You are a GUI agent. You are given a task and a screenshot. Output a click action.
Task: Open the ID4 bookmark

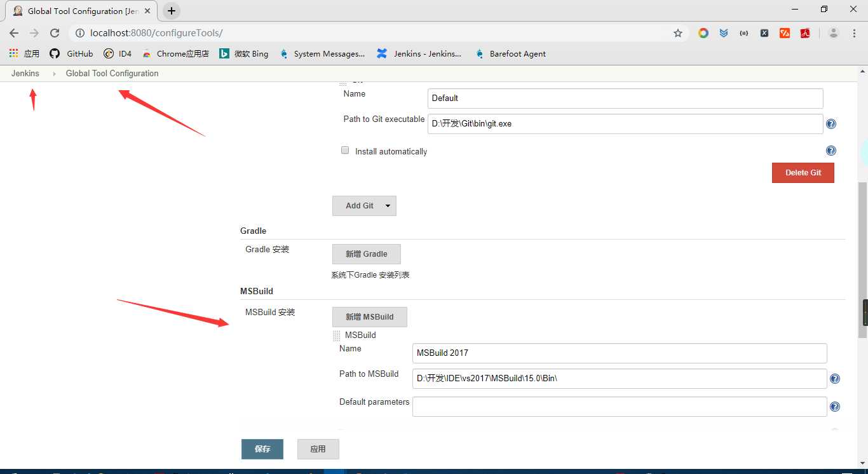pyautogui.click(x=118, y=54)
